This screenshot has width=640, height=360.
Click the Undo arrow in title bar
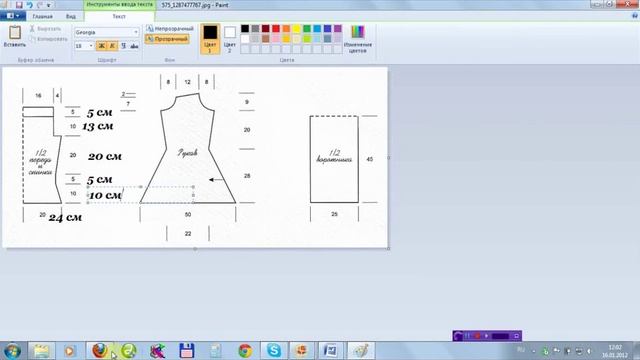coord(29,5)
